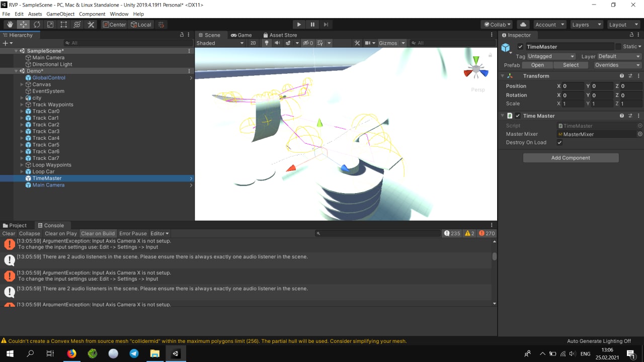Screen dimensions: 644x362
Task: Click the Console Clear button
Action: [9, 233]
